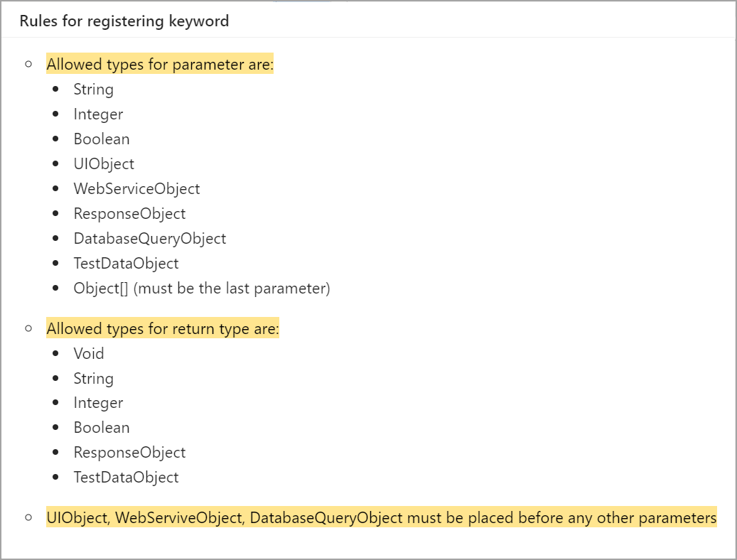This screenshot has width=737, height=560.
Task: Click the 'Rules for registering keyword' heading
Action: click(x=124, y=21)
